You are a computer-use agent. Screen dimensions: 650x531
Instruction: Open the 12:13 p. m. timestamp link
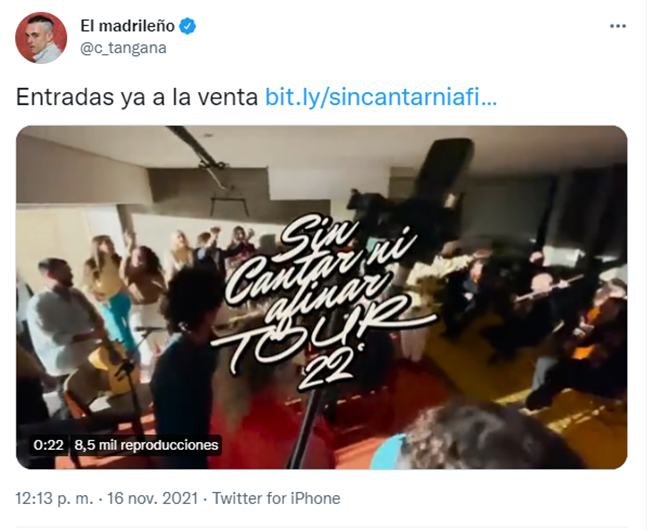tap(55, 498)
